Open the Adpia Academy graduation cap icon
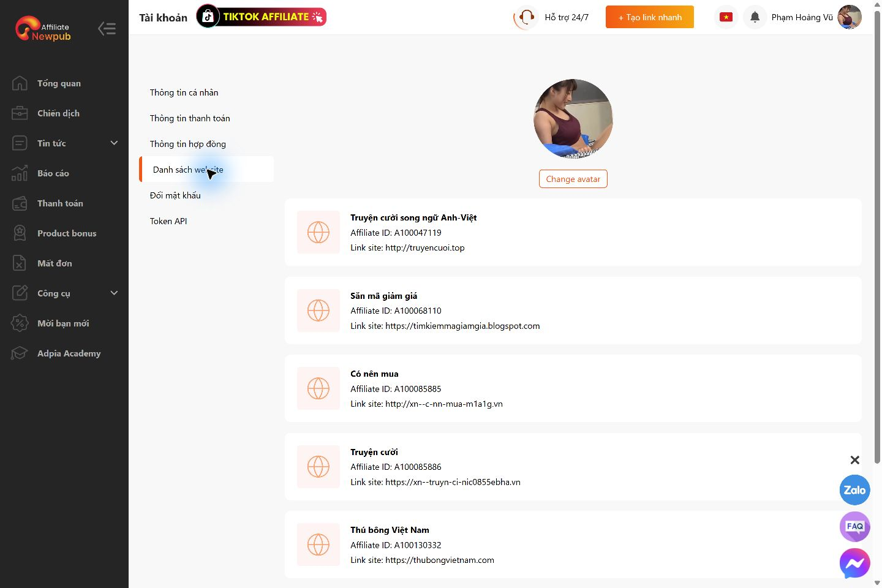This screenshot has width=882, height=588. [20, 353]
